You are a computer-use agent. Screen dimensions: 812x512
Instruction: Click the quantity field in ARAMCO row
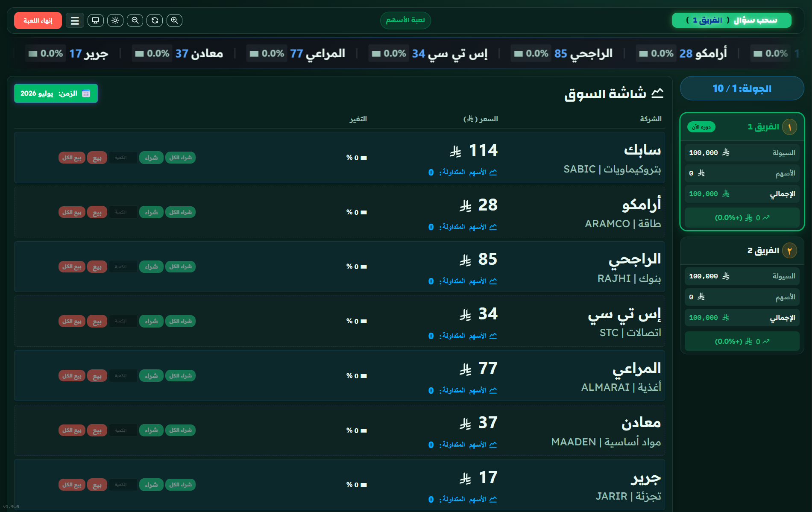(x=123, y=212)
